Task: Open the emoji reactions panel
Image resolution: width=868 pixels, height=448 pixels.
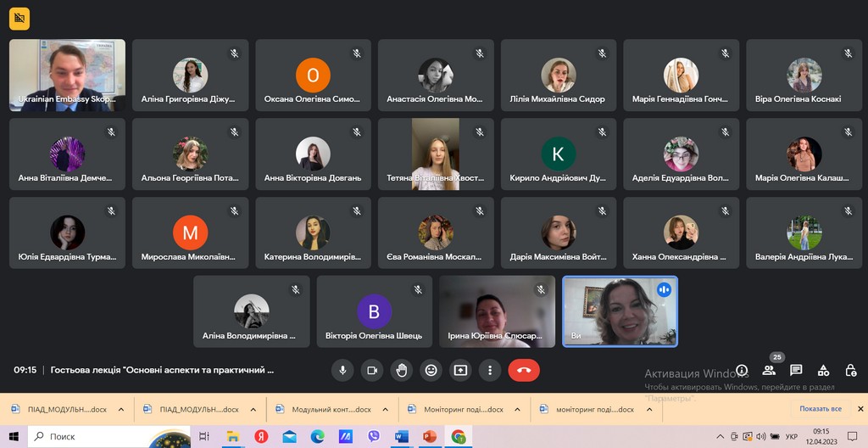Action: (431, 370)
